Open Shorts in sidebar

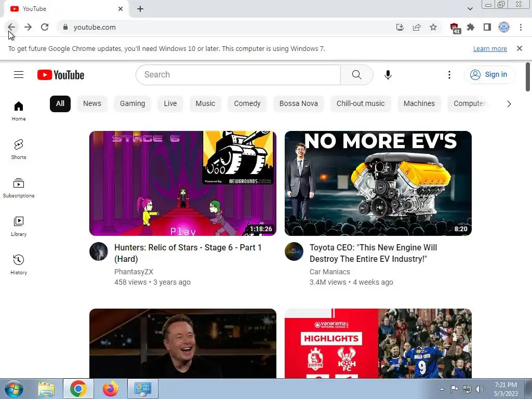point(19,149)
